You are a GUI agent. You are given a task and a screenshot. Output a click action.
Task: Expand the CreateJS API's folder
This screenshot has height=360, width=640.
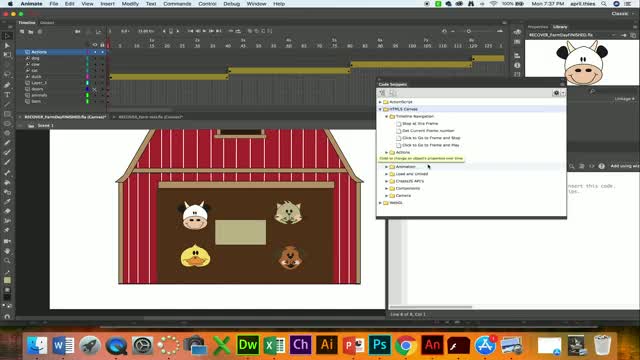[x=387, y=181]
